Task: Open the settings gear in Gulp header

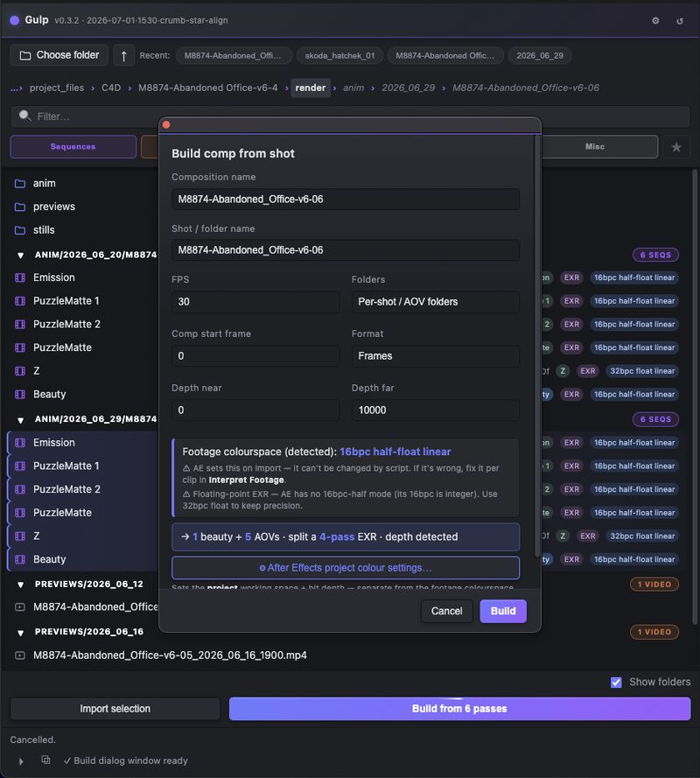Action: coord(655,20)
